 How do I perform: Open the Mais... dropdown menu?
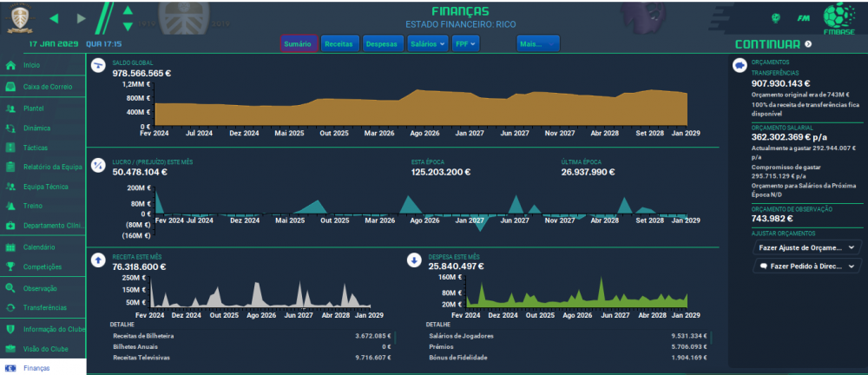pyautogui.click(x=538, y=43)
